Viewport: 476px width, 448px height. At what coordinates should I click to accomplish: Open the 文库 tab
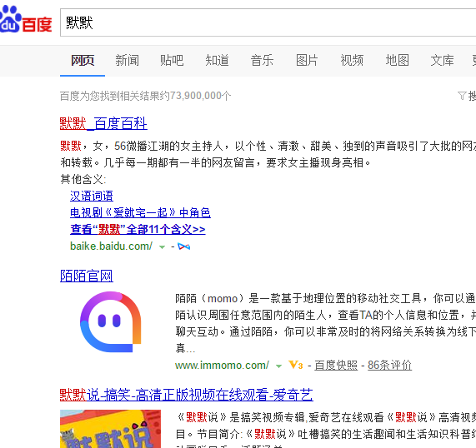point(442,60)
